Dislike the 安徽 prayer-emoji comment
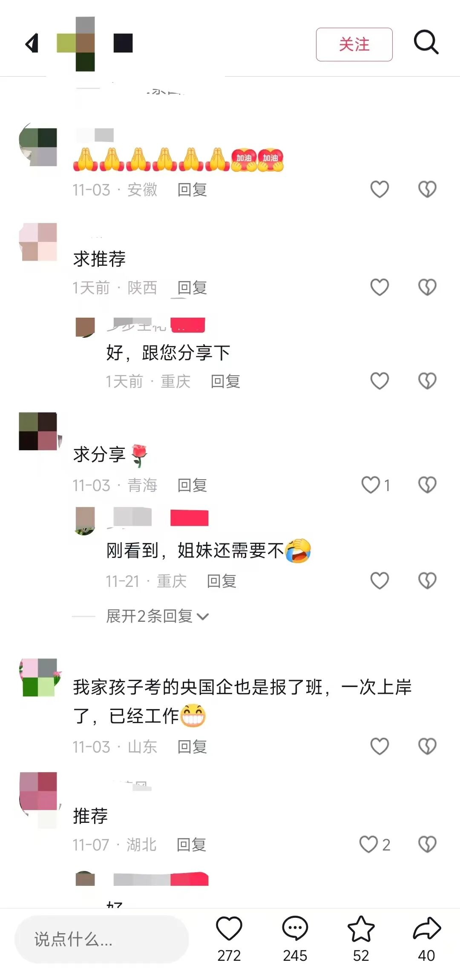 [427, 189]
